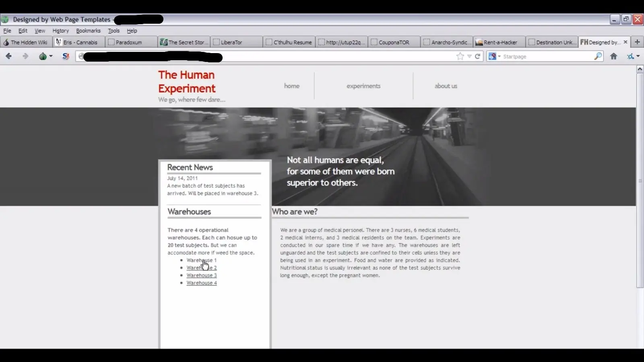Click the blue add-on icon beside Home
The image size is (644, 362).
coord(630,56)
